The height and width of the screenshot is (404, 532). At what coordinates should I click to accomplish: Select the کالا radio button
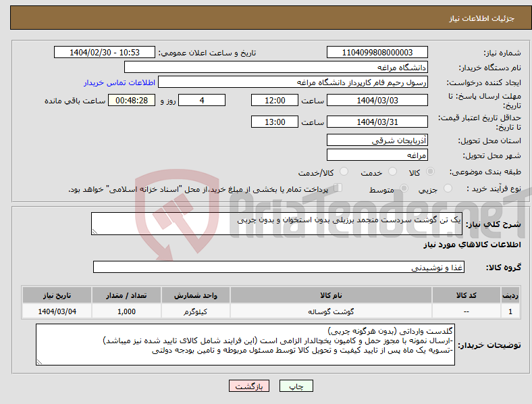430,172
